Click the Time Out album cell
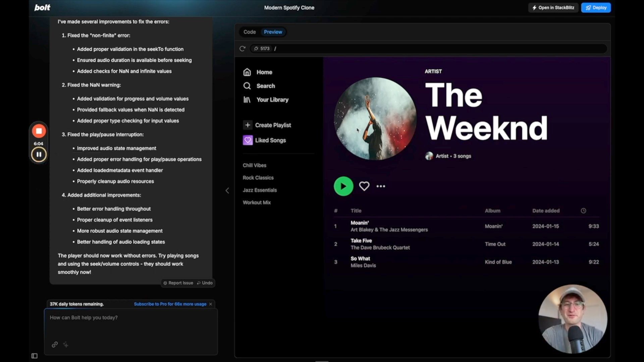Screen dimensions: 644x362 (495, 244)
